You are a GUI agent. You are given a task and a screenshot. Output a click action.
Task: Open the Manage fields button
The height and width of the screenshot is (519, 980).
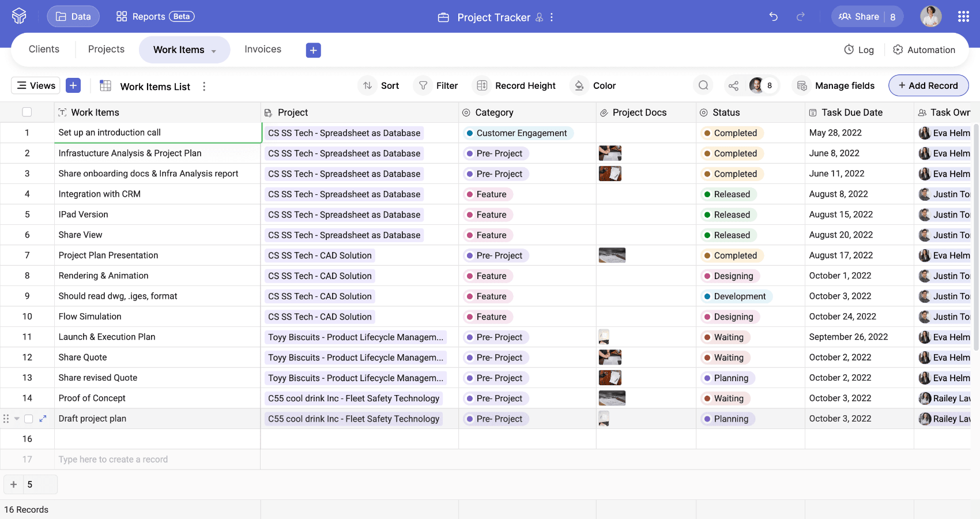click(x=836, y=86)
